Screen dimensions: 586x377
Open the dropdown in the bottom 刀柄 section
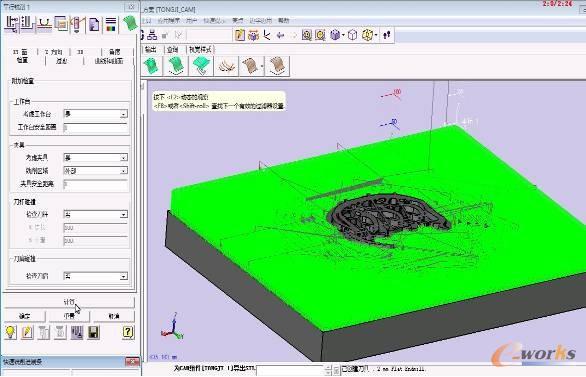point(96,276)
